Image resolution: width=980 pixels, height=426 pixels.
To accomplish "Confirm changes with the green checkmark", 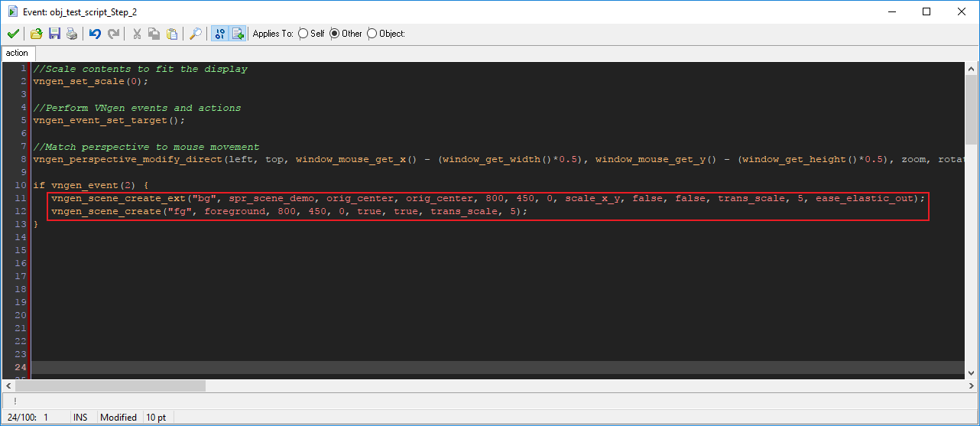I will click(x=12, y=34).
